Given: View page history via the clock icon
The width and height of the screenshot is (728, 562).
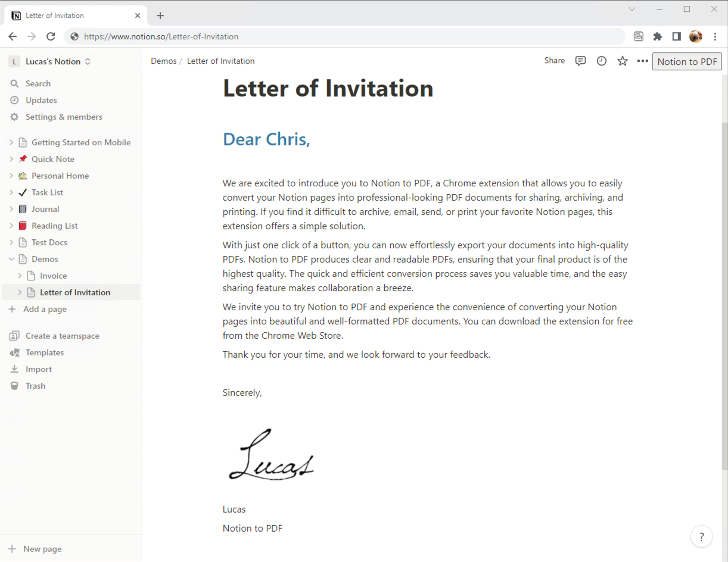Looking at the screenshot, I should pos(601,60).
